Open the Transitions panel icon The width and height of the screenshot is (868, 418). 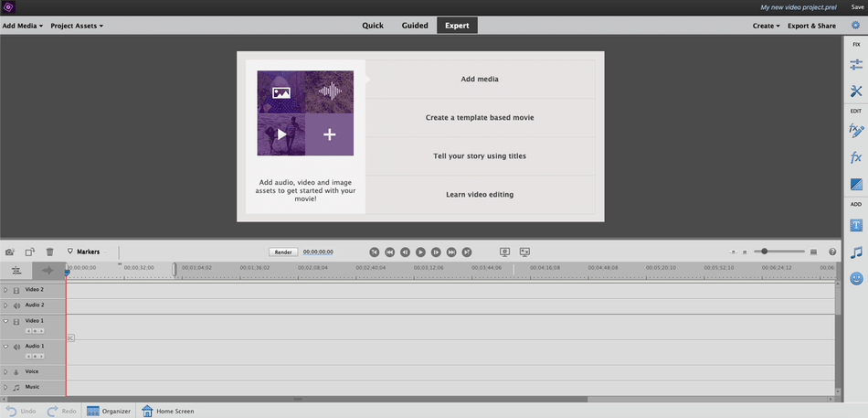point(856,185)
